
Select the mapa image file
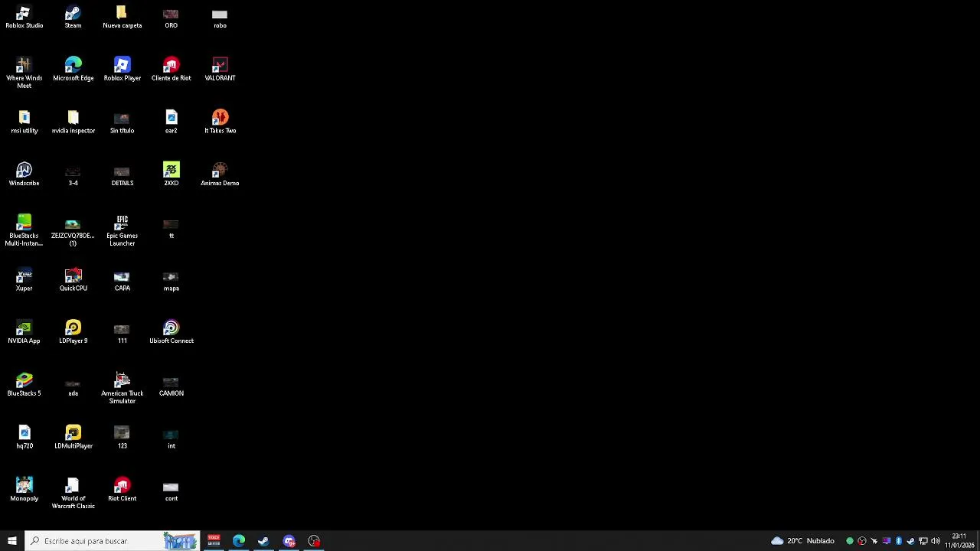[x=171, y=280]
